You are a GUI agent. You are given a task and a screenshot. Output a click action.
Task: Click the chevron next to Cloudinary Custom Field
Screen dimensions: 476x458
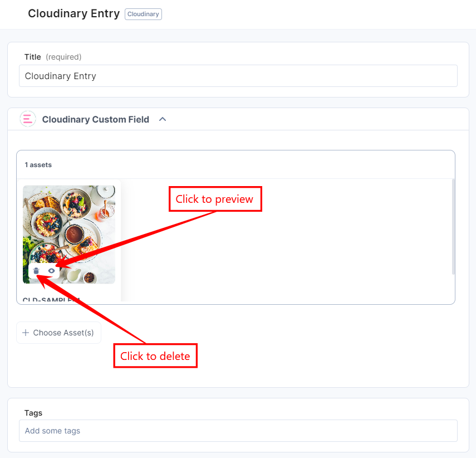coord(162,119)
